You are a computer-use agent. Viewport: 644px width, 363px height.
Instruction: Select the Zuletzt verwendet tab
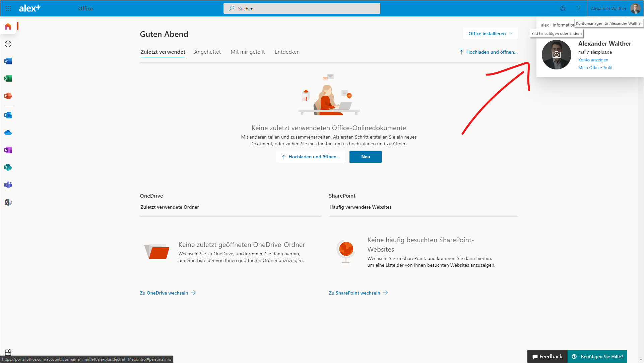click(x=163, y=52)
